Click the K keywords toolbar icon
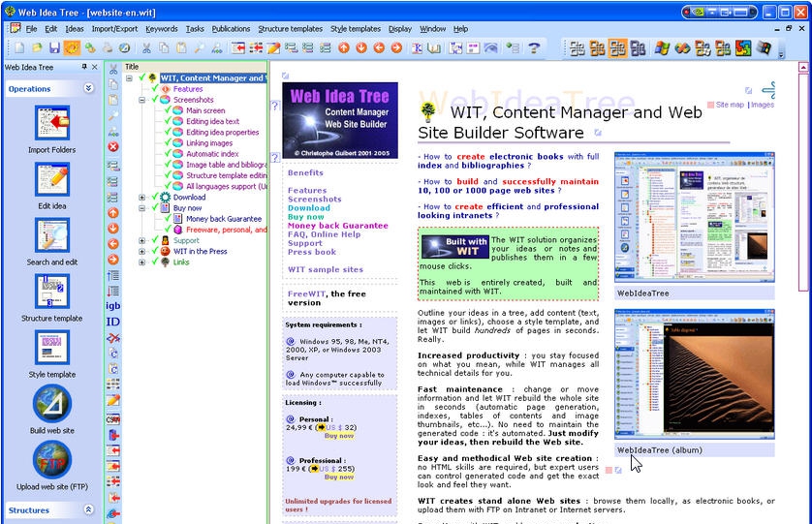 (417, 48)
